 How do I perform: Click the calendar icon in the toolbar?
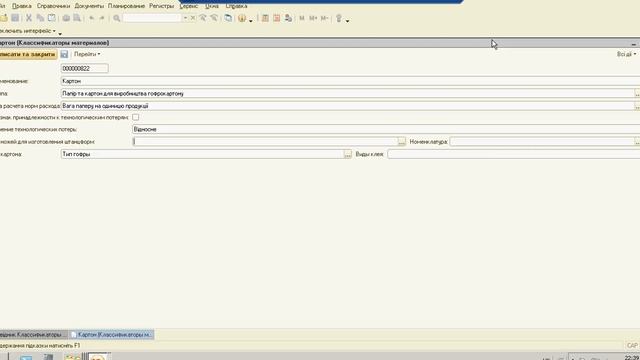[x=276, y=18]
